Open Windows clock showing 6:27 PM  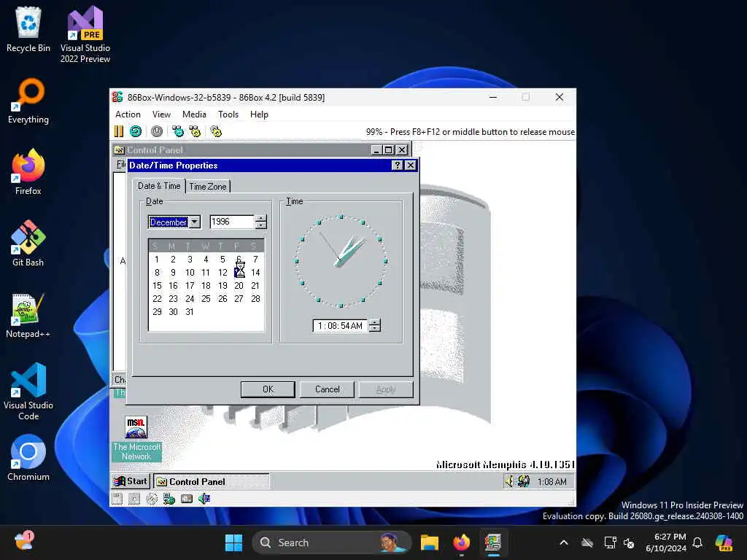[x=666, y=542]
